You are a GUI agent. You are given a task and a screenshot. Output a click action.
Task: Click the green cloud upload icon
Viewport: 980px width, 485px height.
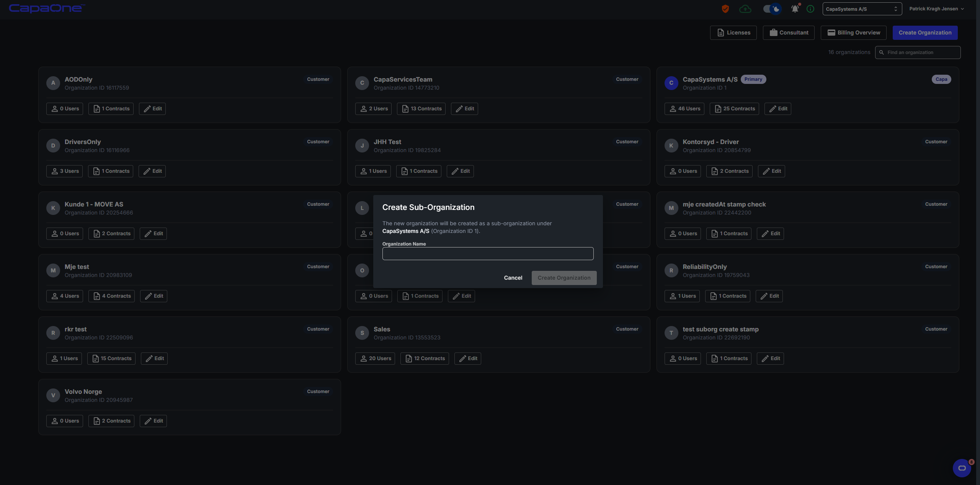tap(745, 9)
